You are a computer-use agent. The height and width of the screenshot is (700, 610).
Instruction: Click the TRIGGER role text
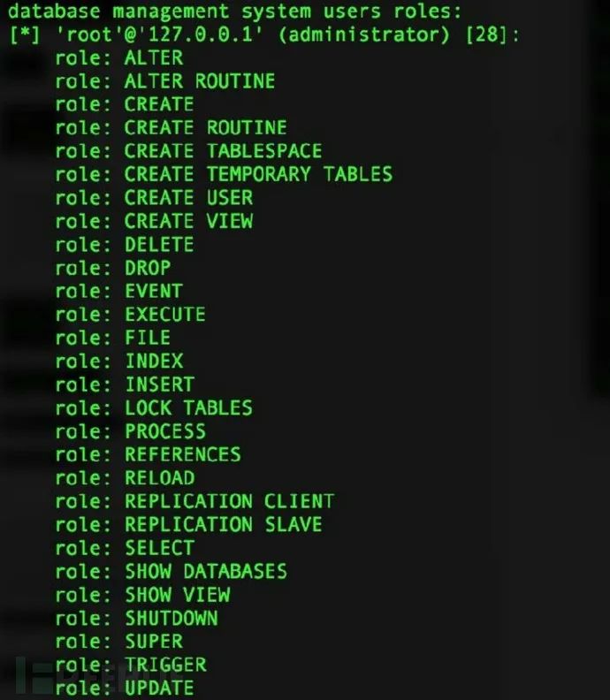click(131, 665)
